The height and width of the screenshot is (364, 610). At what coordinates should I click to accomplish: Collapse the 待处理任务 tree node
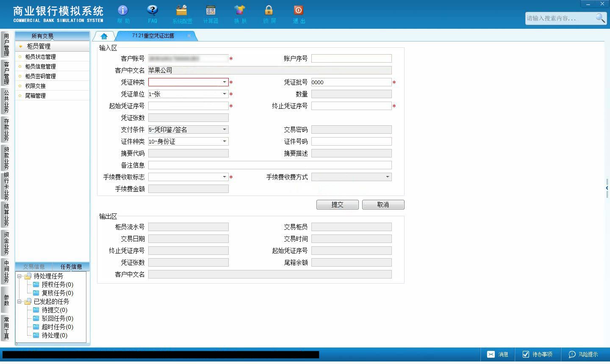coord(19,276)
